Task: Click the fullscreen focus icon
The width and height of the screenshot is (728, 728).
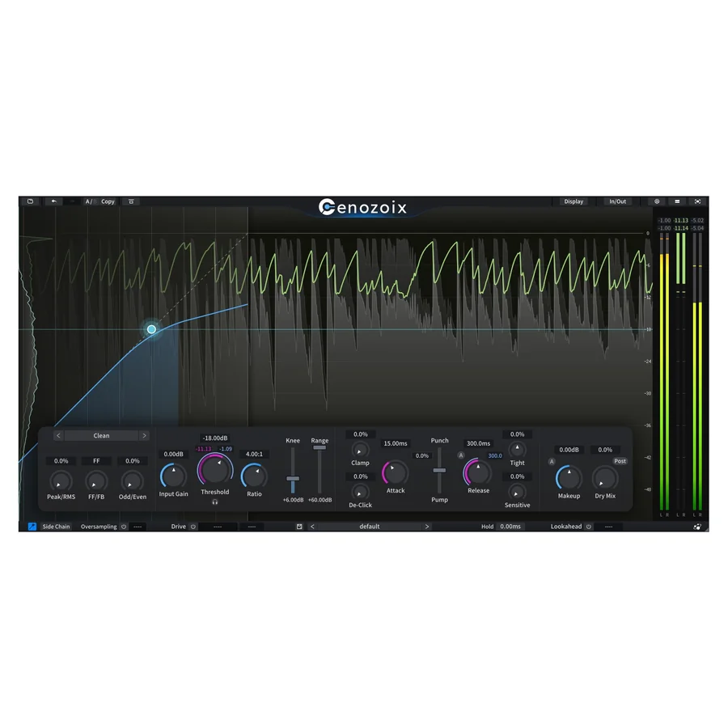Action: [698, 201]
